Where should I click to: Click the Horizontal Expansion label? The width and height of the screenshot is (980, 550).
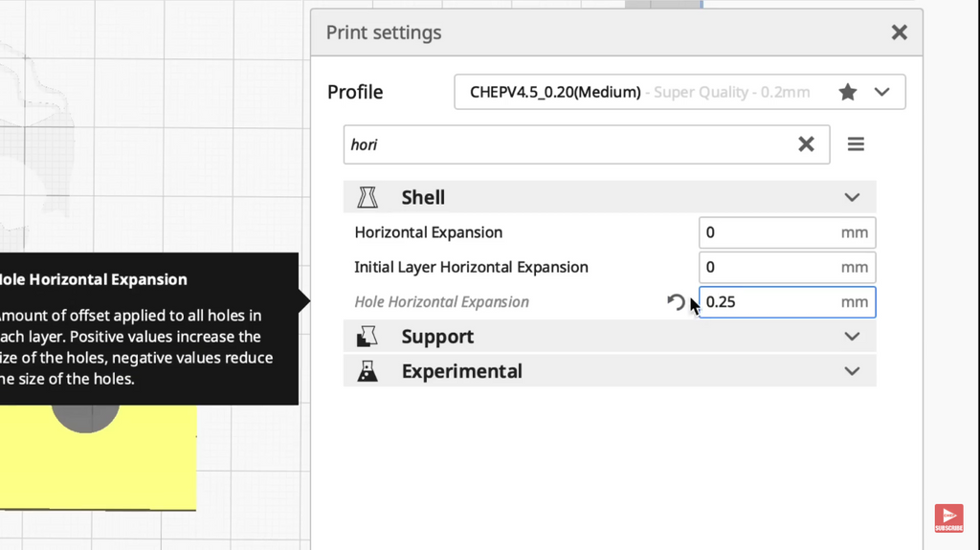point(428,232)
